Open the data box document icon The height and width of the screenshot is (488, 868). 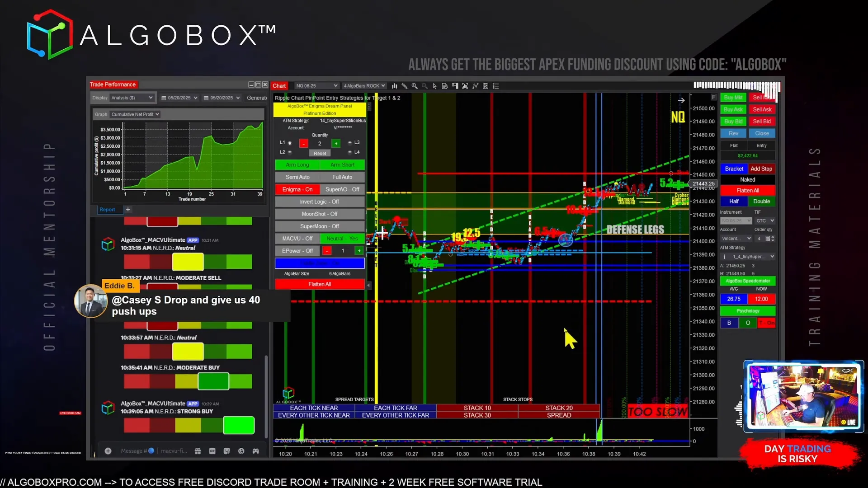pos(445,86)
